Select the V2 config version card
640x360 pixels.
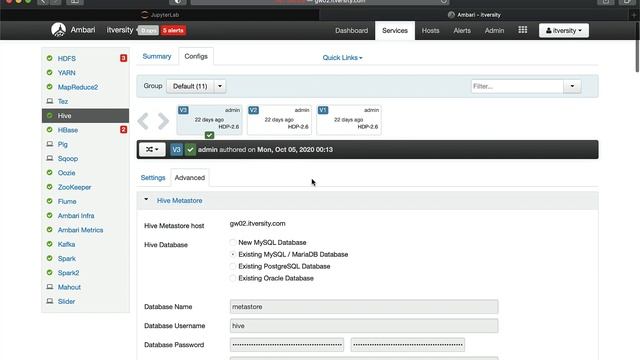[x=279, y=120]
